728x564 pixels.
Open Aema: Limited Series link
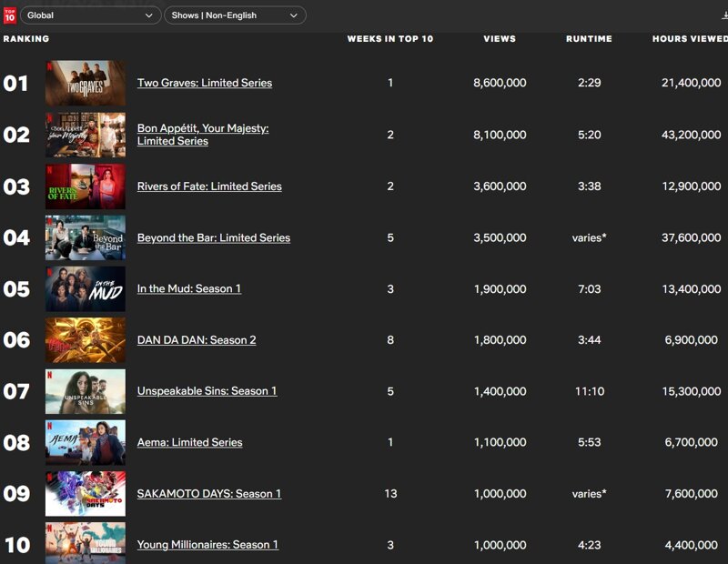point(190,442)
